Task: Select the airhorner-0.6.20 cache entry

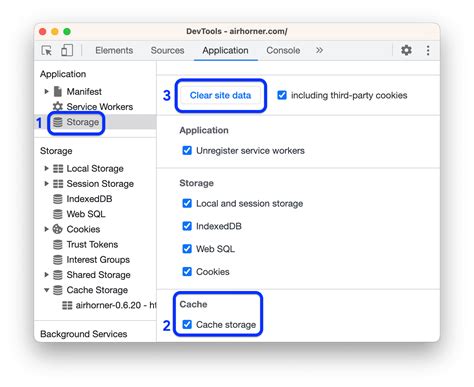Action: click(x=109, y=305)
